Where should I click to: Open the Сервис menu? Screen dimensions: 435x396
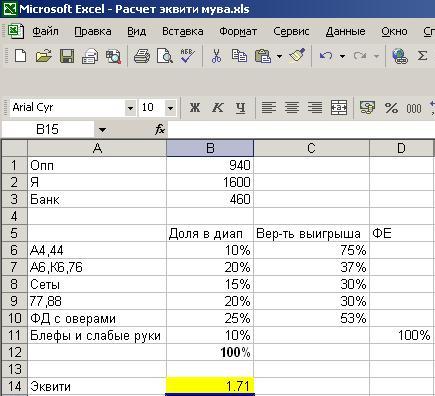pos(291,32)
